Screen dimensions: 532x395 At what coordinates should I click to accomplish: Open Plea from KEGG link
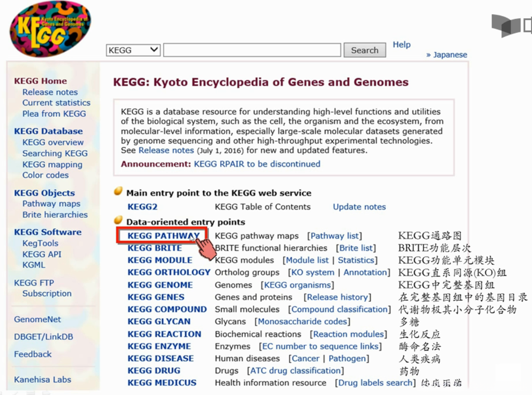[54, 114]
